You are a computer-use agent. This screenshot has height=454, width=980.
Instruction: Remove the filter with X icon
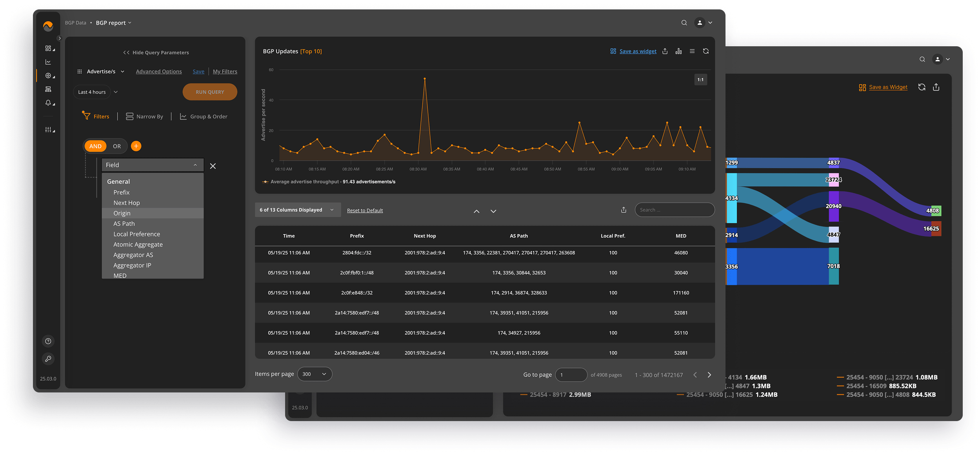[213, 166]
